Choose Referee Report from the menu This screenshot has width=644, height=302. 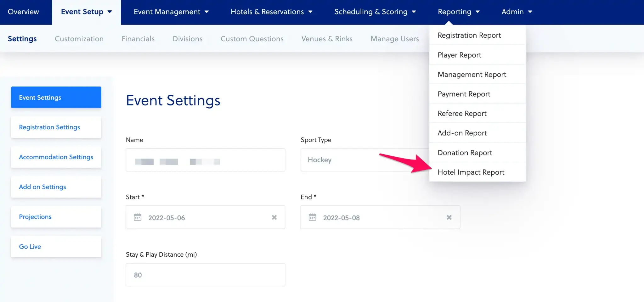click(477, 113)
